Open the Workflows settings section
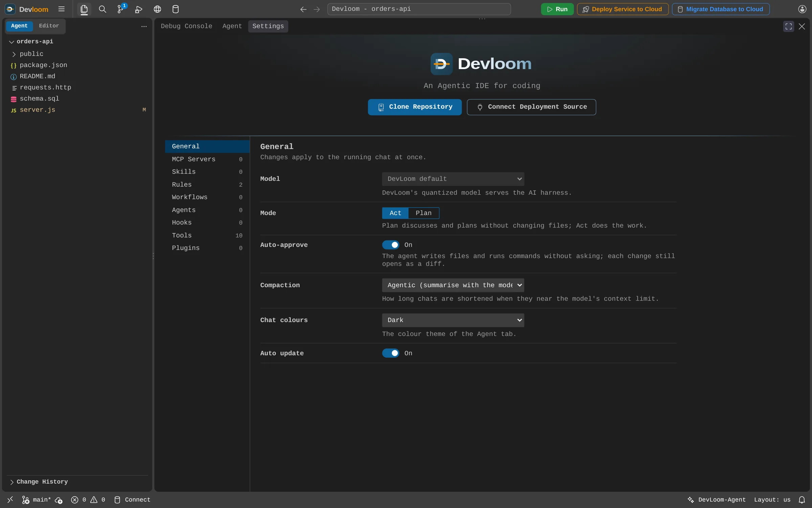812x508 pixels. pyautogui.click(x=207, y=197)
